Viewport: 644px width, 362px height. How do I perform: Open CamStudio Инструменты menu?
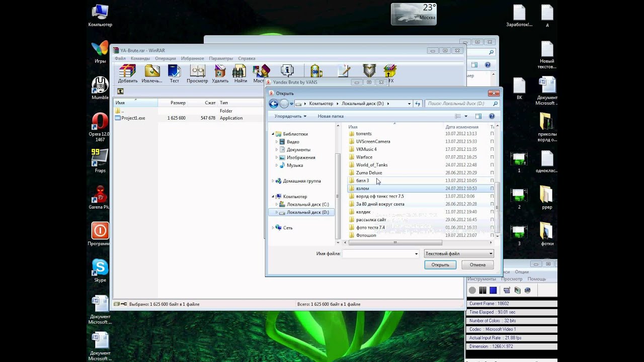482,279
